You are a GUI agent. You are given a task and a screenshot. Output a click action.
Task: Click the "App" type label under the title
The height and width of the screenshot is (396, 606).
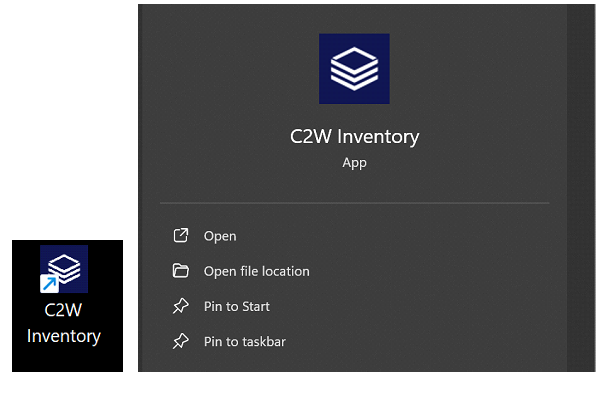tap(354, 163)
